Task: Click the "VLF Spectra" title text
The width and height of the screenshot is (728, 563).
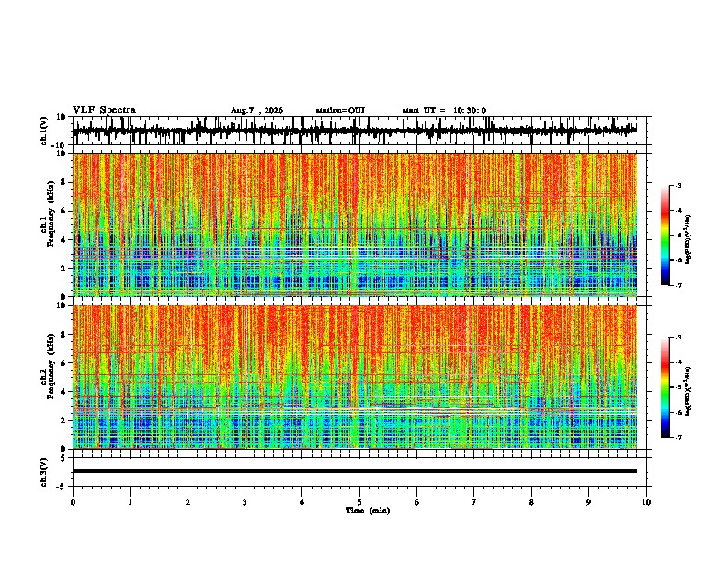Action: point(104,110)
